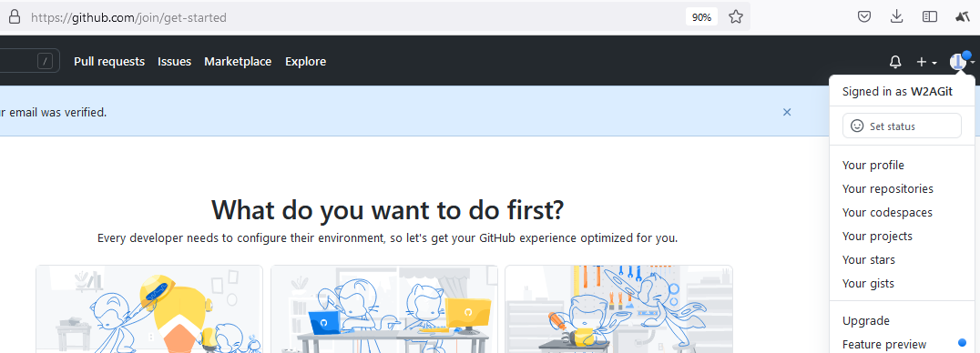Dismiss the email verified banner

click(x=787, y=113)
